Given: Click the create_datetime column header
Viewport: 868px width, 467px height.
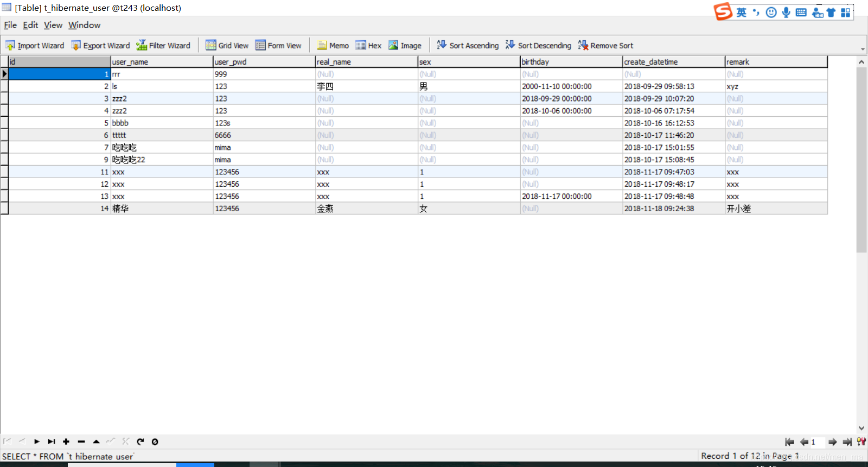Looking at the screenshot, I should click(x=674, y=62).
